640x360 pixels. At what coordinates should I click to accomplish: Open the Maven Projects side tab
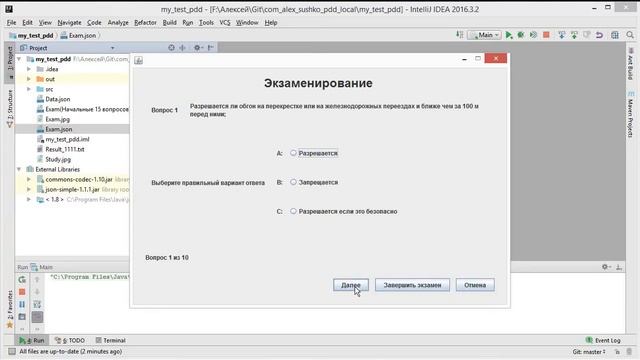click(x=631, y=114)
